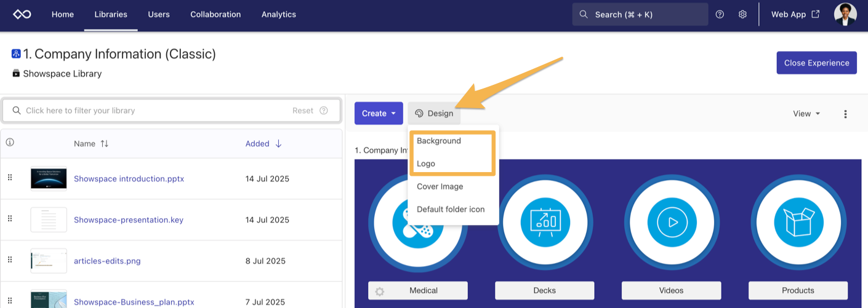Click gear icon on Medical button
Viewport: 868px width, 308px height.
pos(380,291)
